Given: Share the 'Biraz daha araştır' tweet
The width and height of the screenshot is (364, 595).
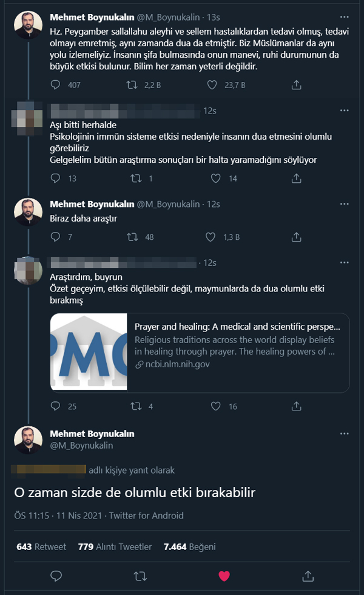Looking at the screenshot, I should point(297,237).
